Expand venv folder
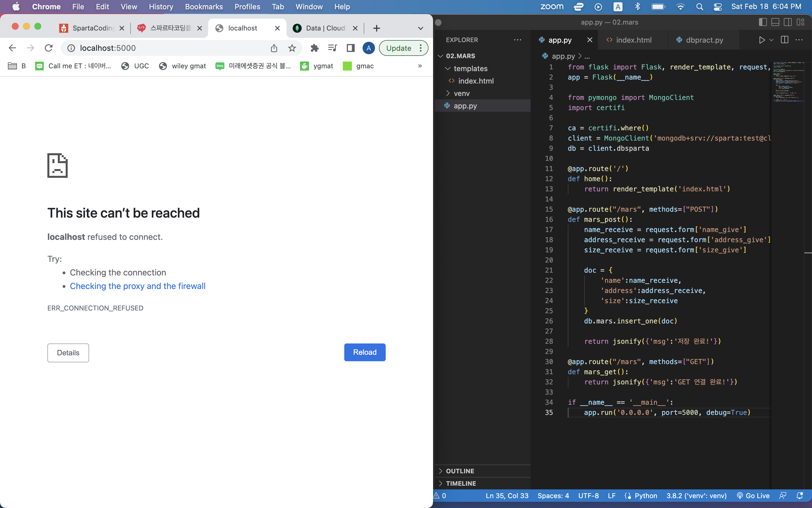Viewport: 812px width, 508px height. pyautogui.click(x=448, y=93)
